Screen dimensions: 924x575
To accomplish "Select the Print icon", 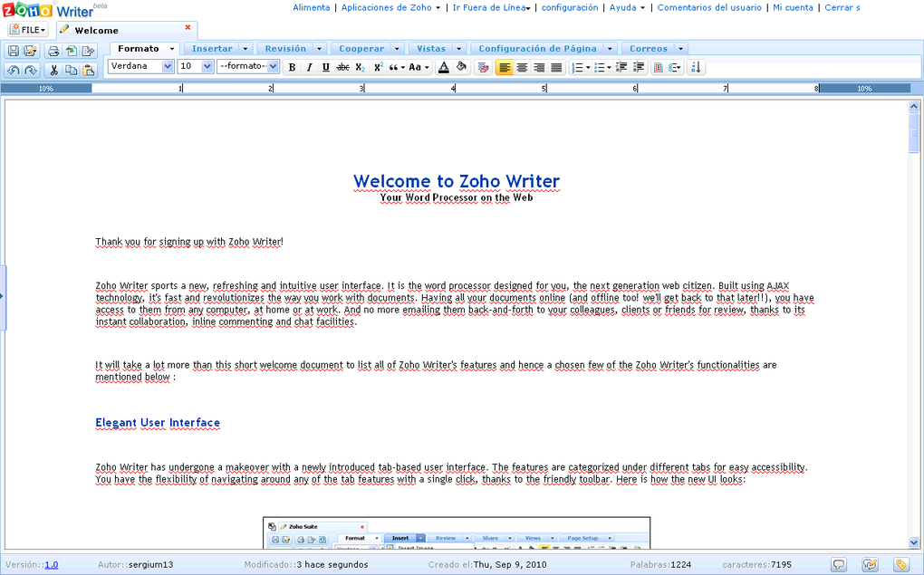I will 53,51.
